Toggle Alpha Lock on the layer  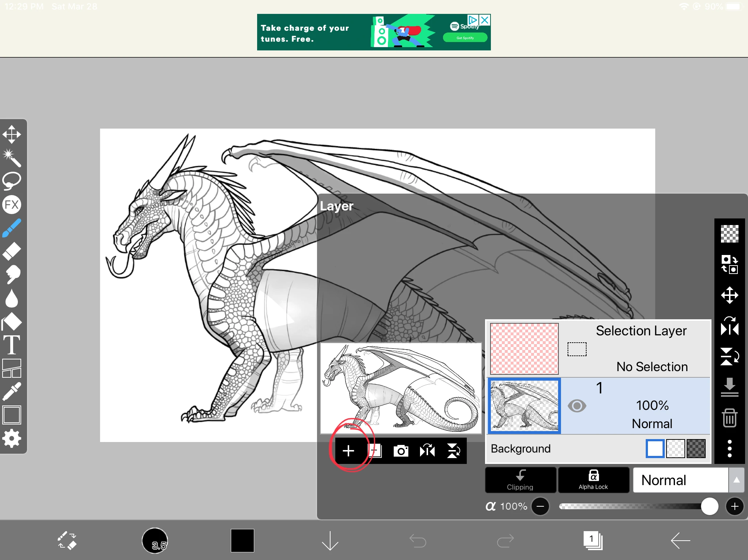(x=594, y=480)
